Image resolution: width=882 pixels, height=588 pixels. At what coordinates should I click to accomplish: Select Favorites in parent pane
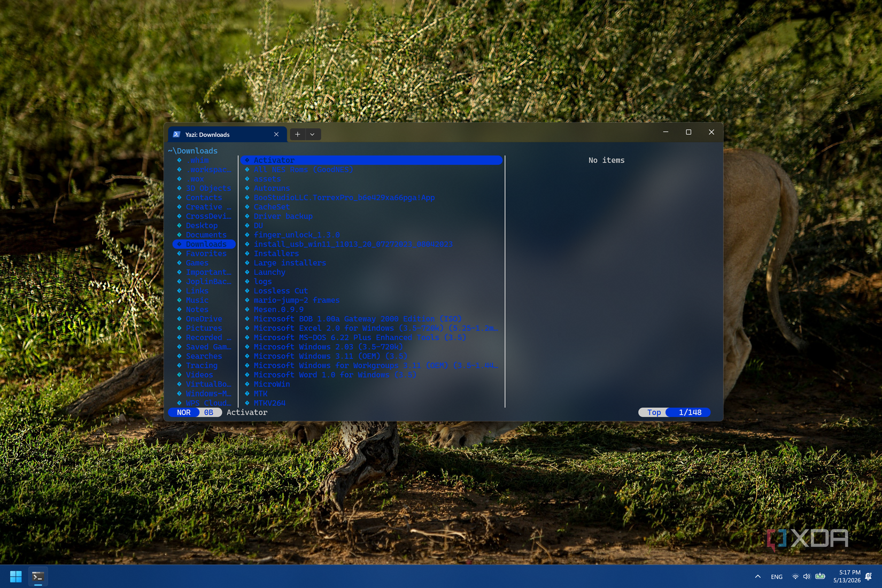[206, 253]
